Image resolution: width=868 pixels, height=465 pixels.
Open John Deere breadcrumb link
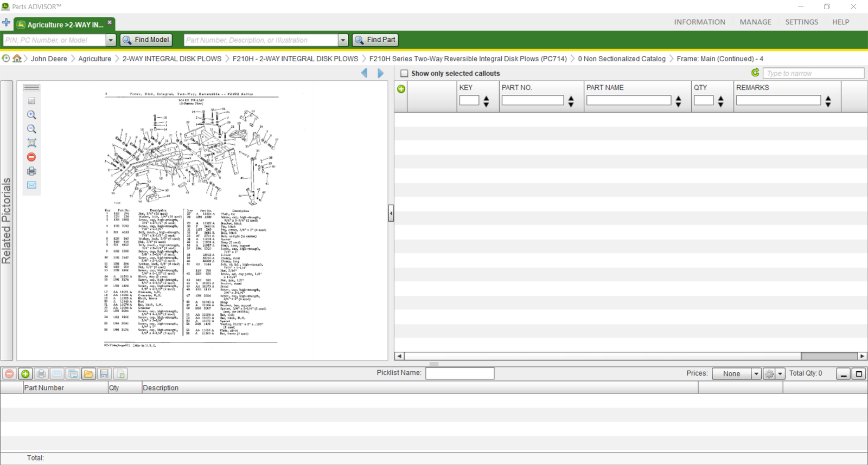point(49,59)
